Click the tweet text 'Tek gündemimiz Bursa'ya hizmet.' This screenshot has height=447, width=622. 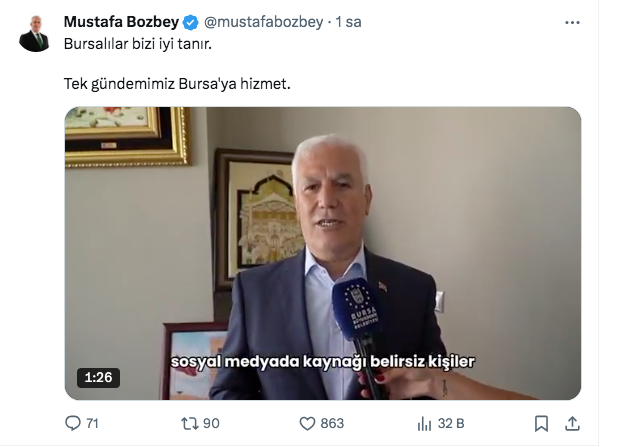point(177,84)
